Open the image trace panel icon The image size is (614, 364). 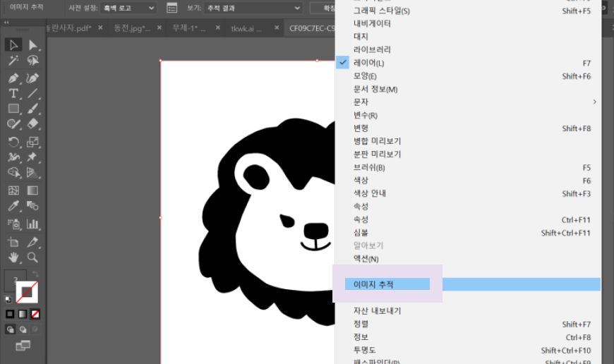click(171, 8)
